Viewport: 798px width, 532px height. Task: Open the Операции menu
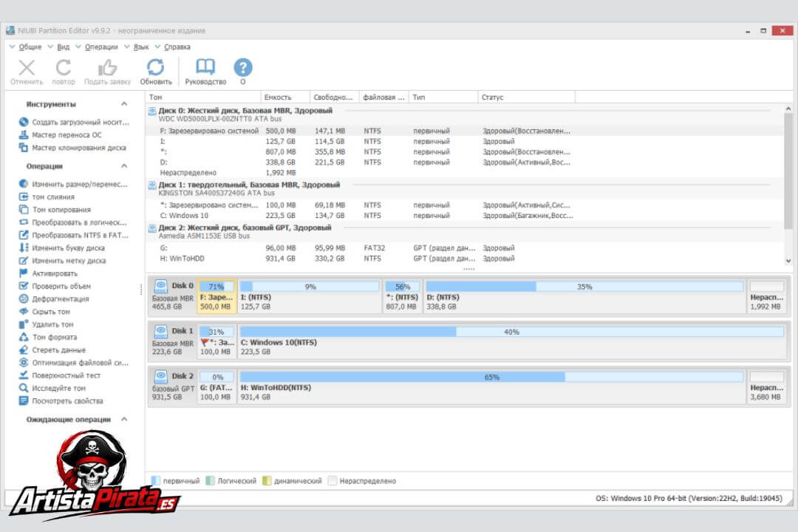(100, 47)
